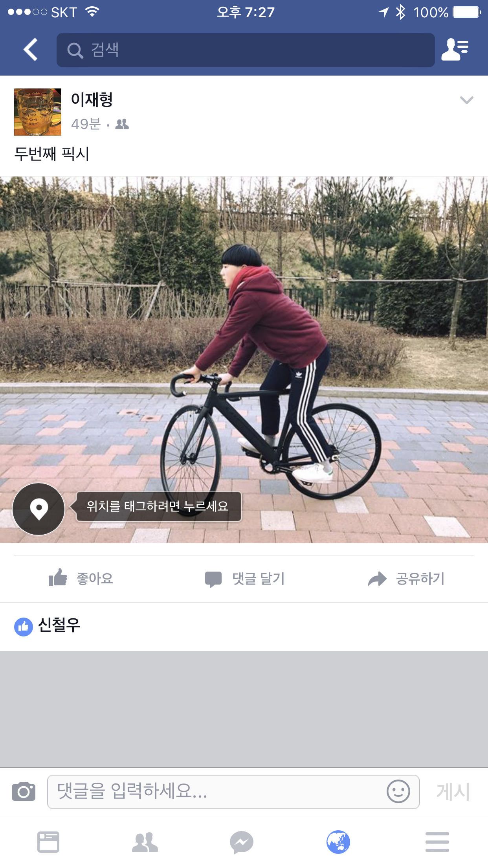Screen dimensions: 488x868
Task: Open the cyclist photo in the post
Action: point(244,360)
